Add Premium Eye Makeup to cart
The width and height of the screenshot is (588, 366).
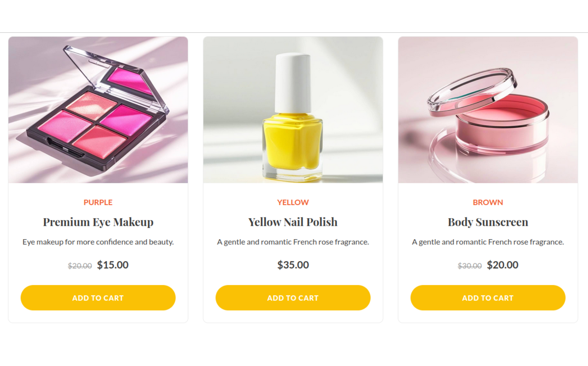point(98,298)
